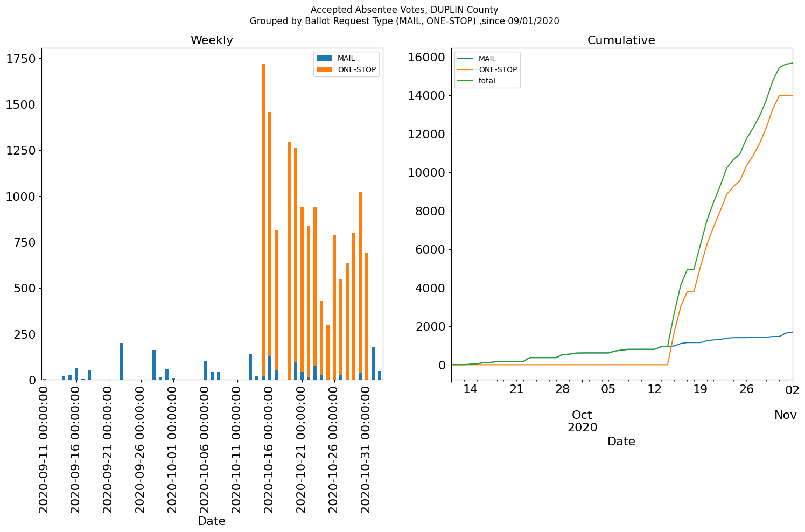Click the blue MAIL swatch in Weekly legend

coord(325,58)
